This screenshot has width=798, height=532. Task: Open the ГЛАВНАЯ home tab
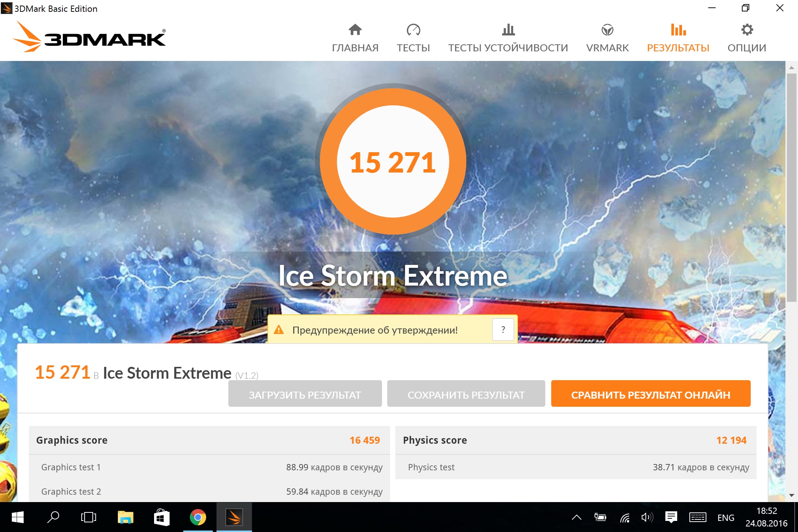355,38
